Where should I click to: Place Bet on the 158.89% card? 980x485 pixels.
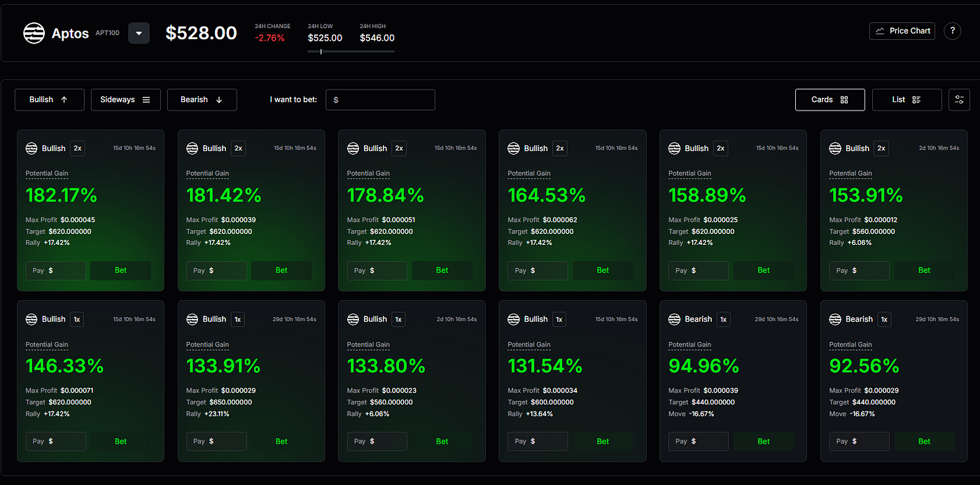pyautogui.click(x=764, y=270)
